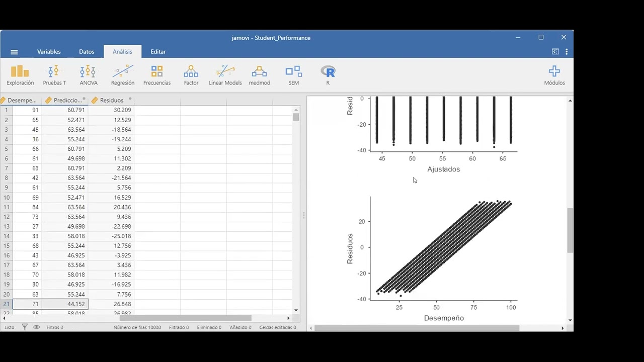
Task: Select the cell with 44.152 in row 21
Action: point(65,304)
